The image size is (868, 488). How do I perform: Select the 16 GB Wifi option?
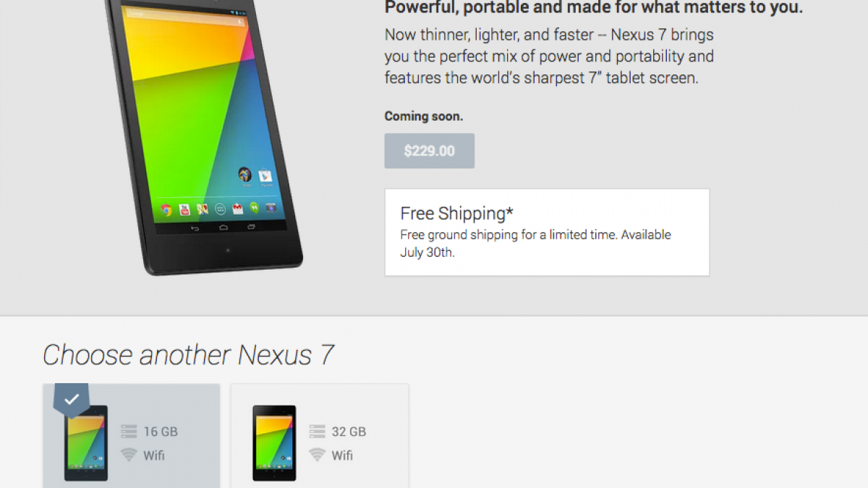pos(131,435)
